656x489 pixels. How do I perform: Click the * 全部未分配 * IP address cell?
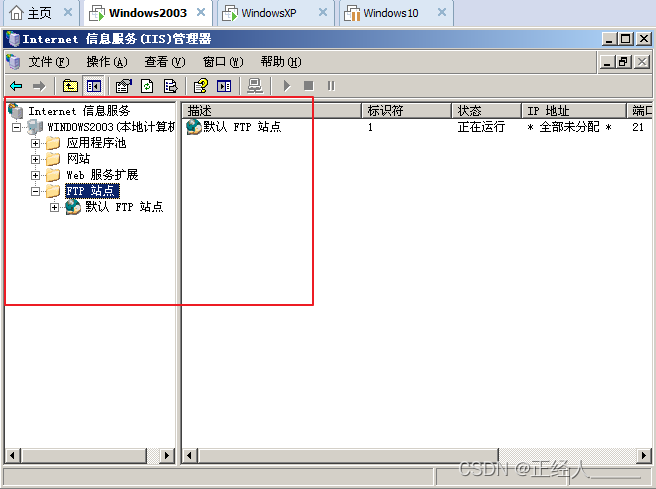click(x=569, y=127)
